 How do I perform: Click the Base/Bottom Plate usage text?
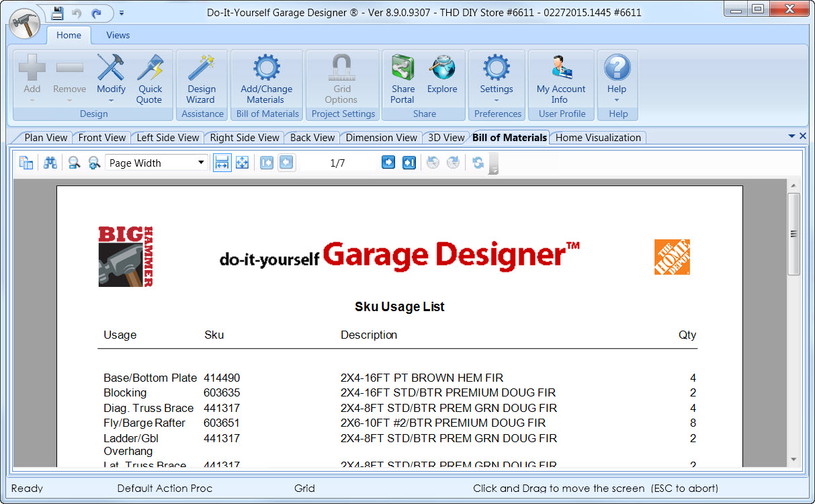click(151, 378)
